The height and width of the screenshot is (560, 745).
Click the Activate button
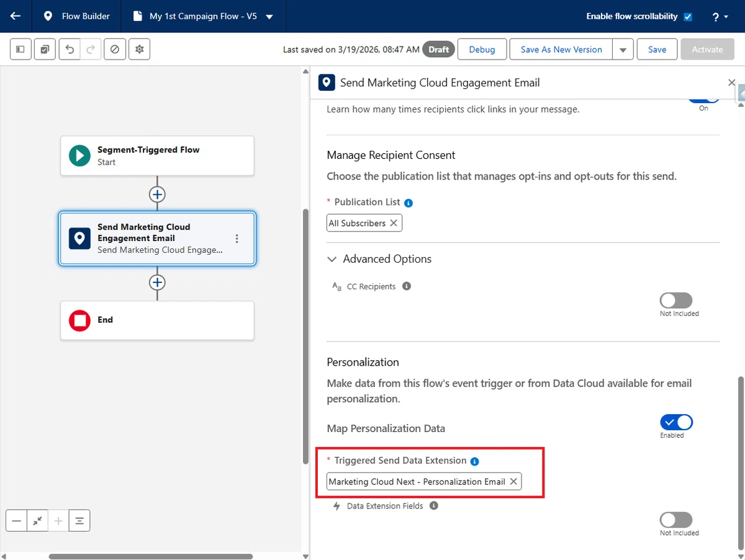(707, 50)
